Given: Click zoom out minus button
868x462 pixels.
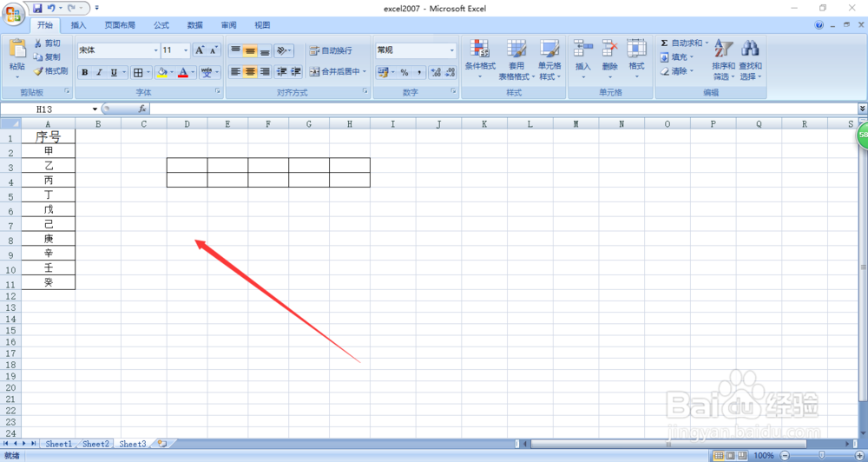Looking at the screenshot, I should (x=785, y=455).
